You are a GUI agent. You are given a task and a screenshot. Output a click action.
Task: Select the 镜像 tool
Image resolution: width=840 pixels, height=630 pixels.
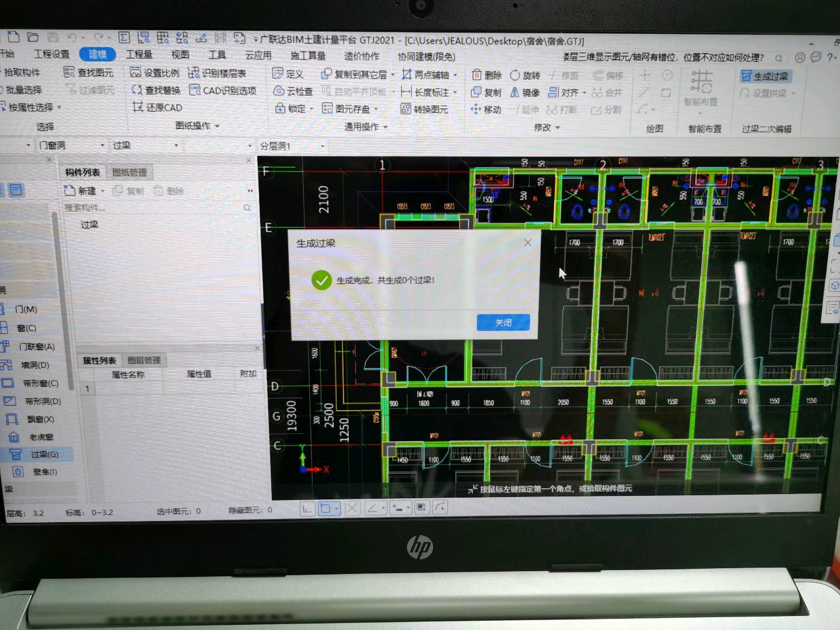[x=525, y=92]
